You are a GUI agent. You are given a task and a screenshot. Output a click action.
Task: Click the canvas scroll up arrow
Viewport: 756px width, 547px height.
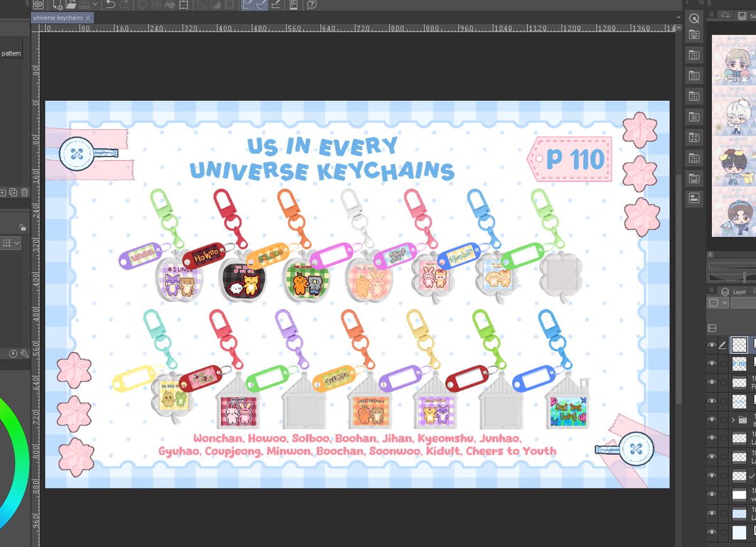[x=678, y=28]
